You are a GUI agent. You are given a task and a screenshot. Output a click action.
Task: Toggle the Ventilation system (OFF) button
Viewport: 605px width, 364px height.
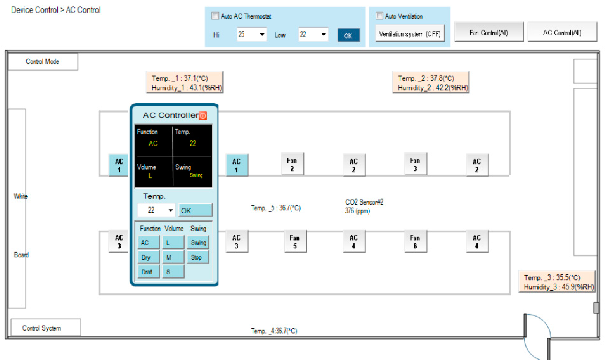[x=410, y=34]
